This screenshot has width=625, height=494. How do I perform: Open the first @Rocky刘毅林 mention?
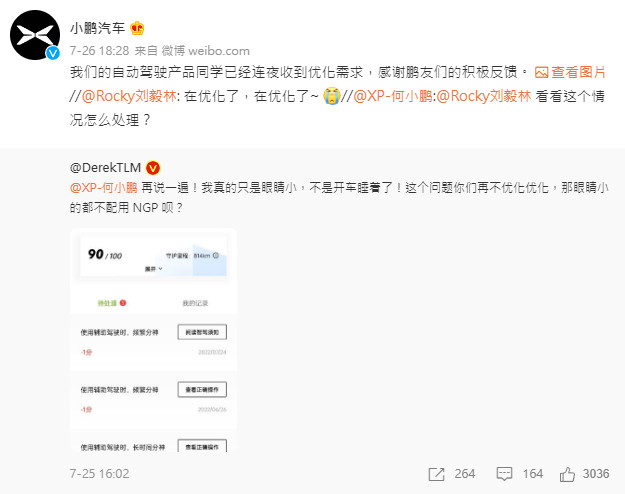(129, 96)
